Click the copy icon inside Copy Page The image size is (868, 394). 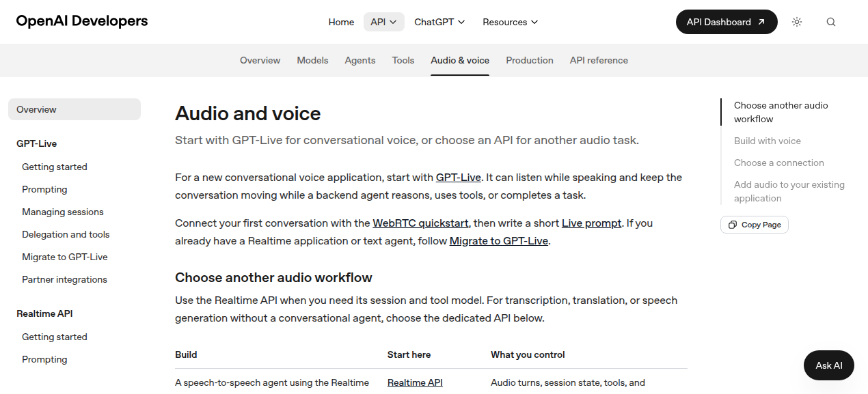tap(733, 225)
